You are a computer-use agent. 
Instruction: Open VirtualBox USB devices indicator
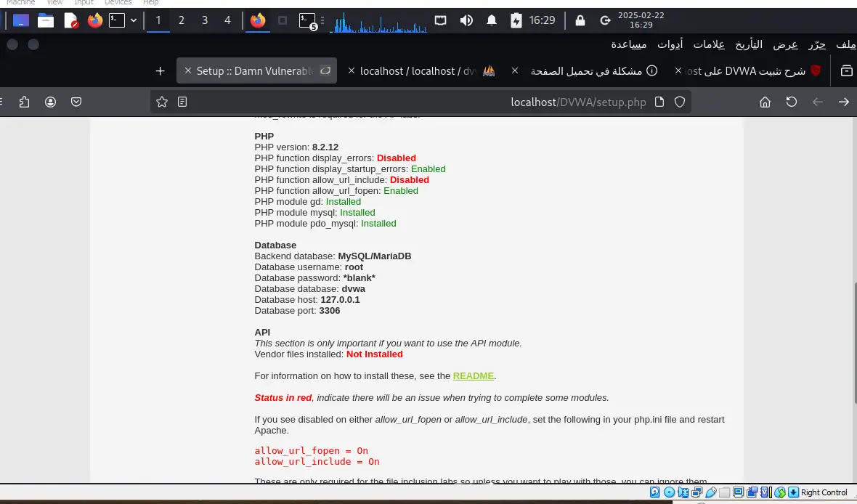711,492
